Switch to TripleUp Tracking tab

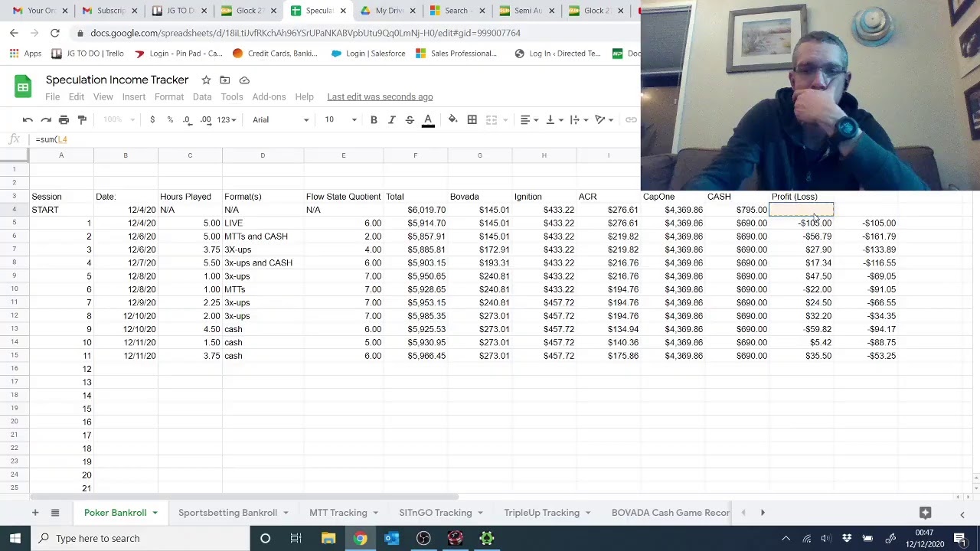[x=541, y=513]
